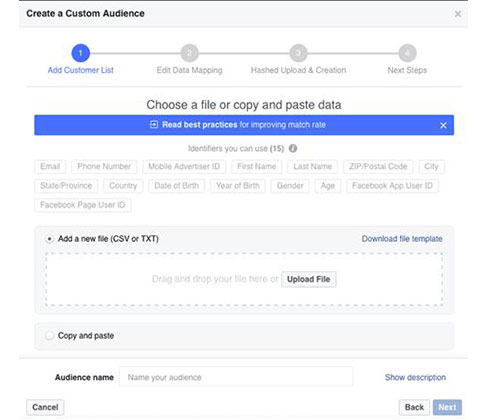
Task: Click the State/Province identifier tag
Action: click(x=66, y=186)
